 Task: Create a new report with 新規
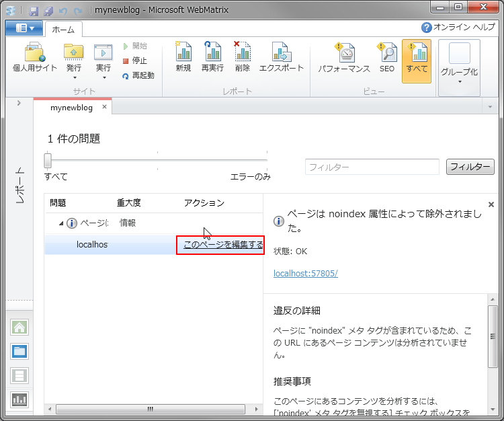click(183, 57)
